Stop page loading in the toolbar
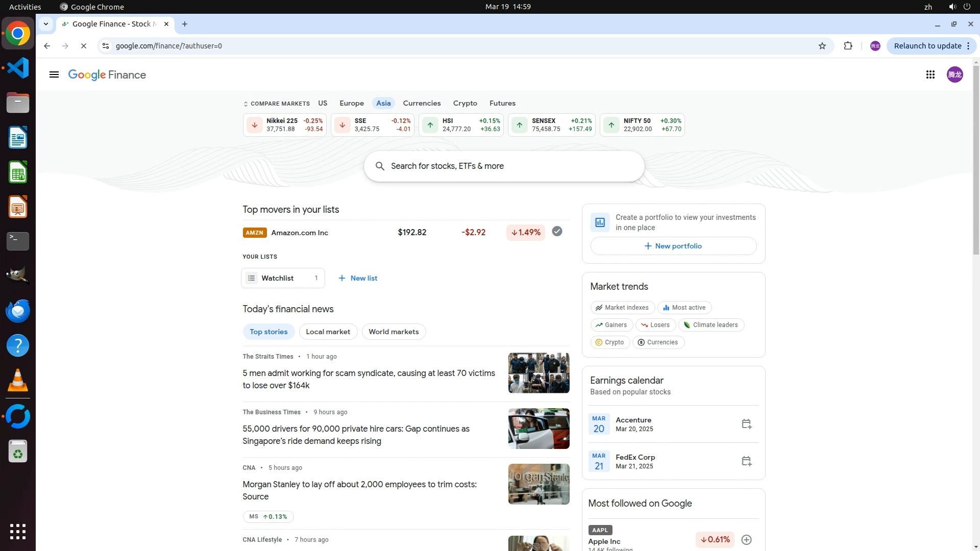980x551 pixels. click(84, 46)
